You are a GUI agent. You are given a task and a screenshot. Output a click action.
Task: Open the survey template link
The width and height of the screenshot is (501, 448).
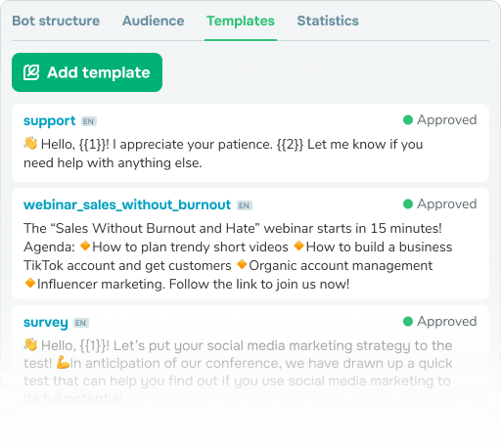(46, 323)
